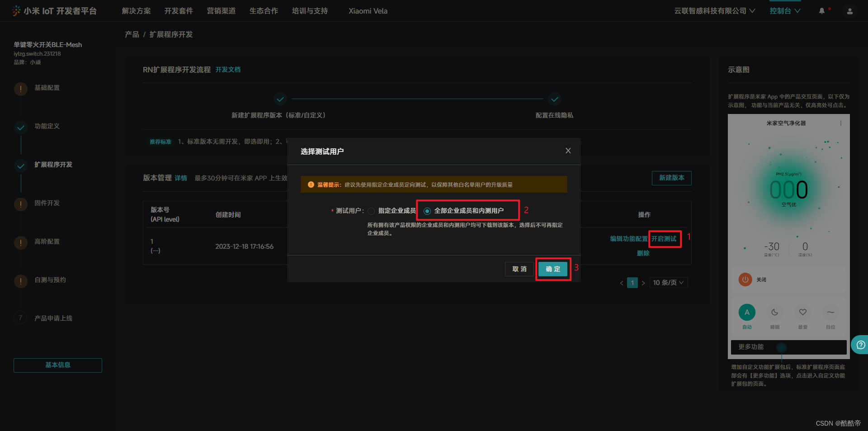Open the 固件开发 step label
This screenshot has height=431, width=868.
pos(47,203)
